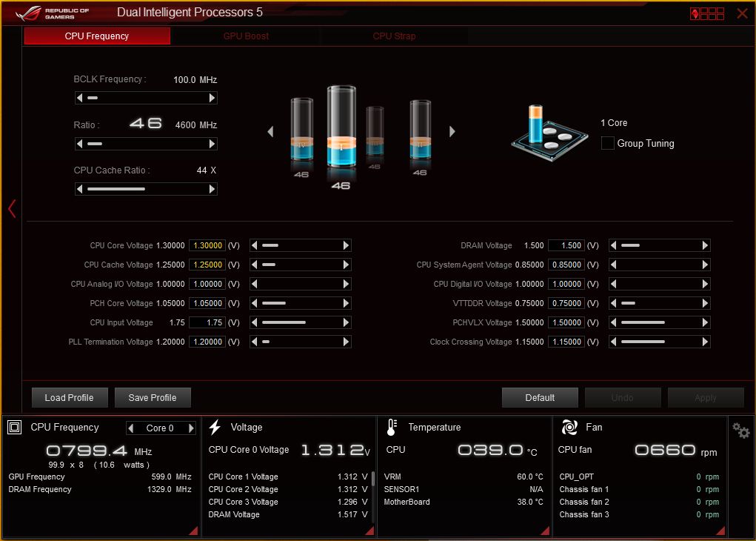Increase CPU Analog I/O Voltage right arrow
This screenshot has width=756, height=541.
click(346, 285)
